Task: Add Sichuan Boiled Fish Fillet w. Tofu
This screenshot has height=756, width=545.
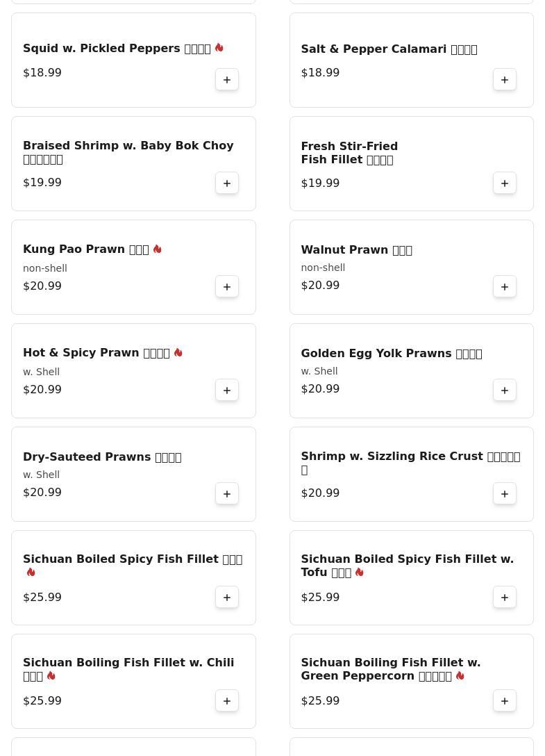Action: [x=505, y=598]
